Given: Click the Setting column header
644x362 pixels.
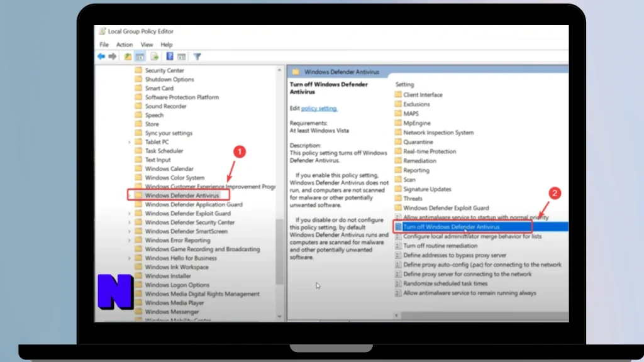Looking at the screenshot, I should pyautogui.click(x=404, y=84).
